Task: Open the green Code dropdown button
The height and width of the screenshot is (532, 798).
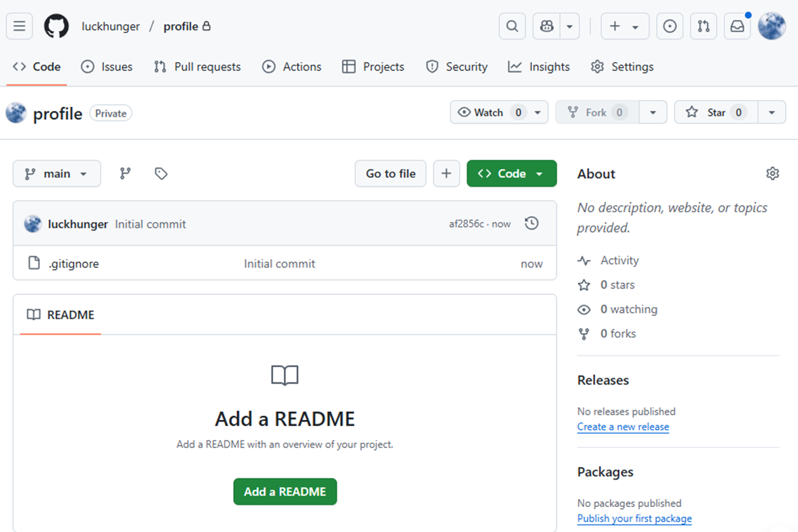Action: pos(512,174)
